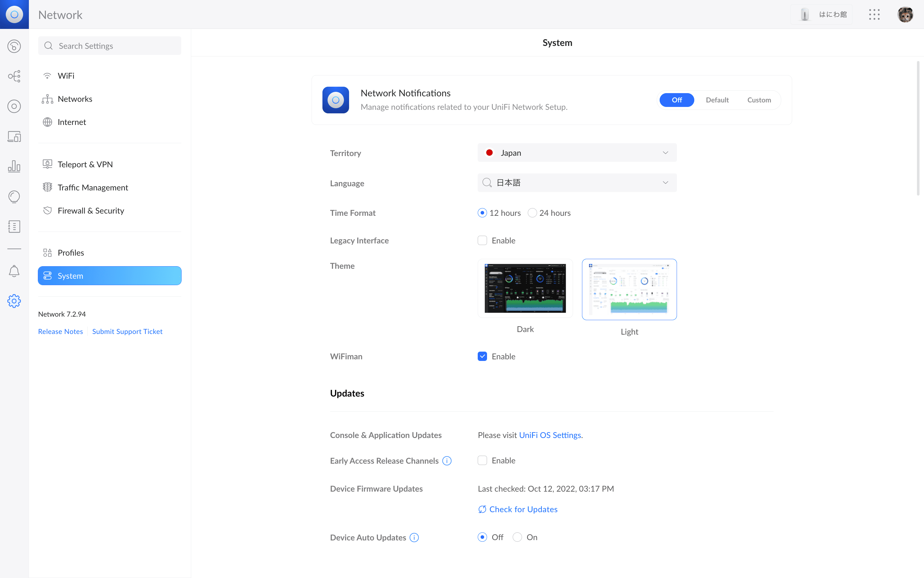Screen dimensions: 924x578
Task: Open Networks settings
Action: pos(110,99)
